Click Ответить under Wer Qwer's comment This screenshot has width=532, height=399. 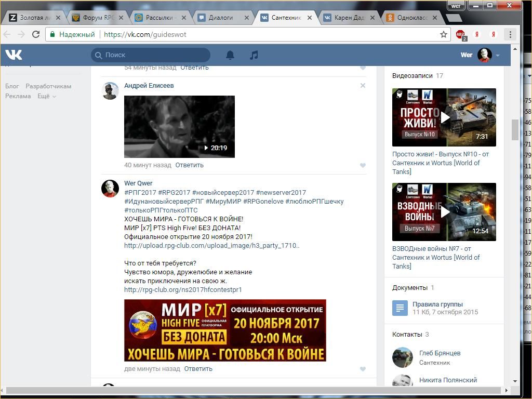(198, 368)
